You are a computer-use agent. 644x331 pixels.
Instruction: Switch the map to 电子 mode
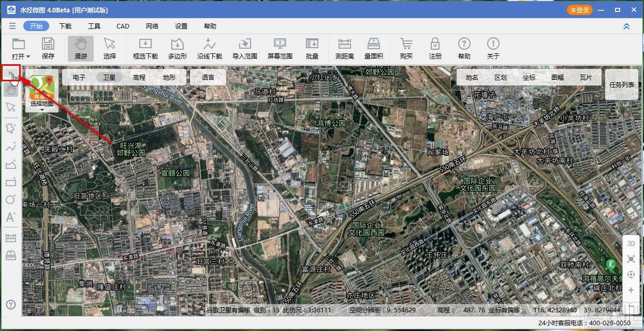tap(79, 78)
